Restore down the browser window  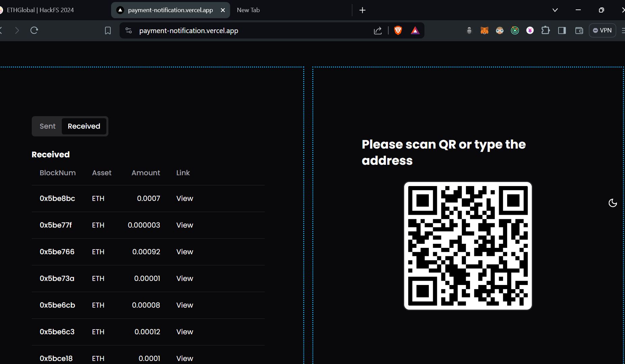pyautogui.click(x=601, y=10)
